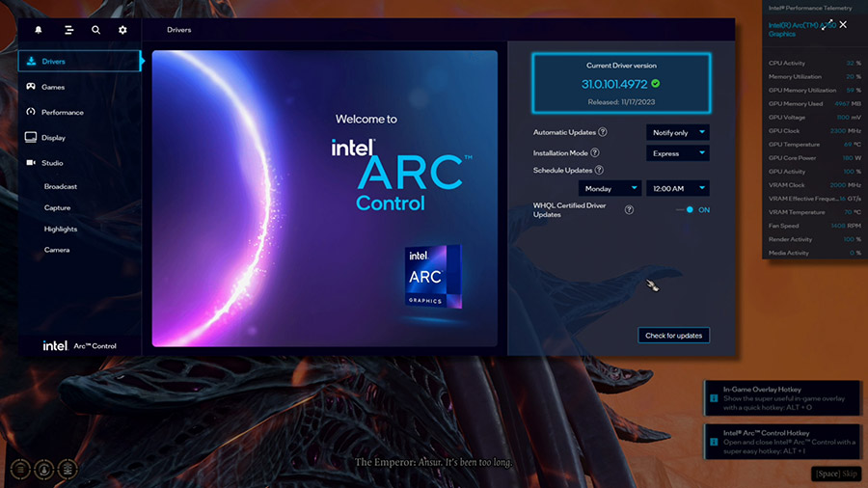Click the GPU Clock telemetry row
This screenshot has width=868, height=488.
click(x=814, y=130)
